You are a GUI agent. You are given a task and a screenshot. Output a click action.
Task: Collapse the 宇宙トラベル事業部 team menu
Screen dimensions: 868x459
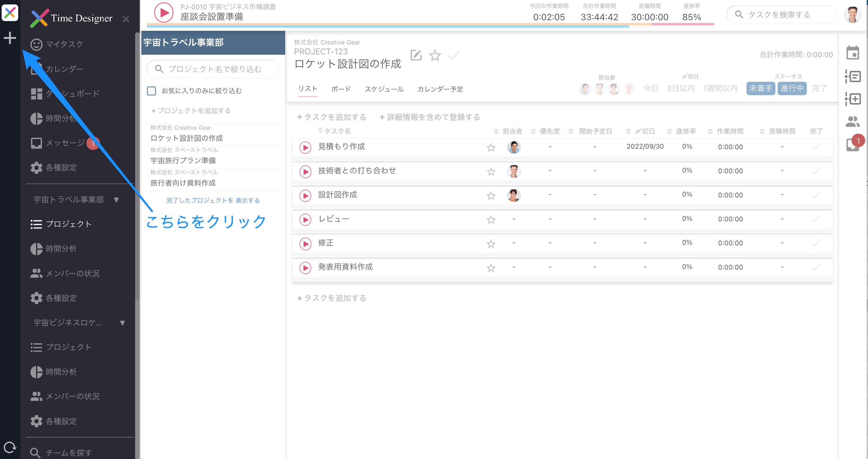coord(116,200)
